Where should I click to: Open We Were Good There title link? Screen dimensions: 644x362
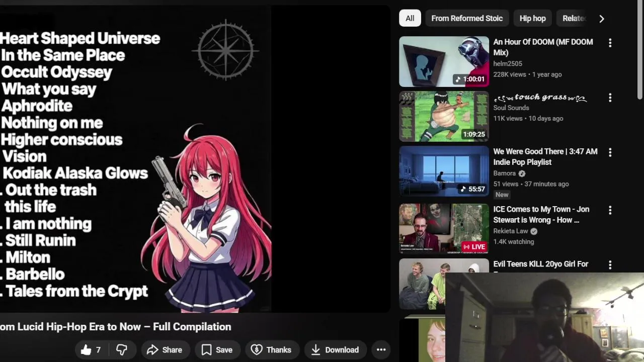click(x=545, y=157)
